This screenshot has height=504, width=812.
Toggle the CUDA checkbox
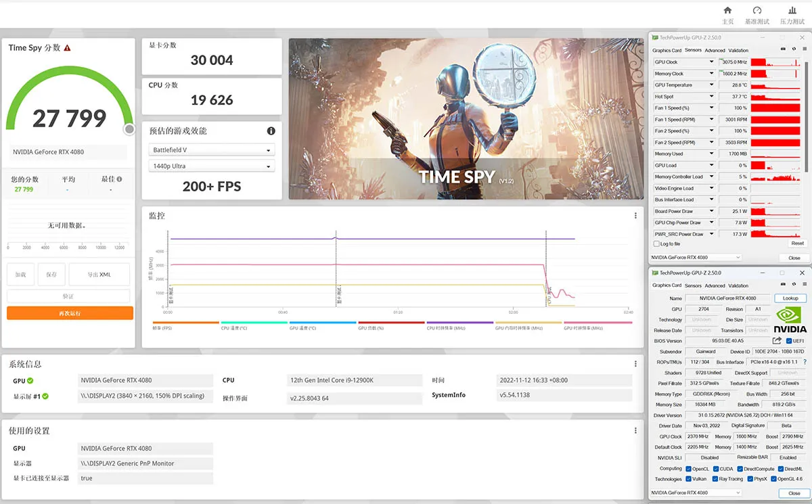click(x=715, y=469)
